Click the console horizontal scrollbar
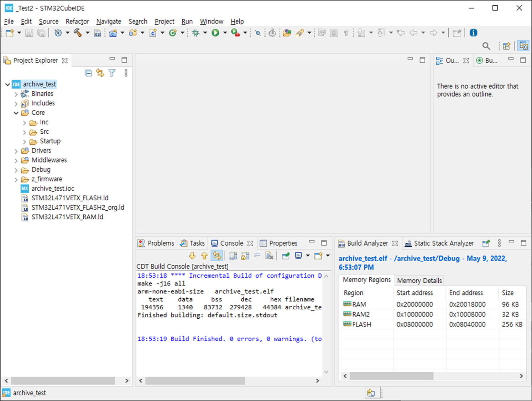532x401 pixels. tap(195, 381)
